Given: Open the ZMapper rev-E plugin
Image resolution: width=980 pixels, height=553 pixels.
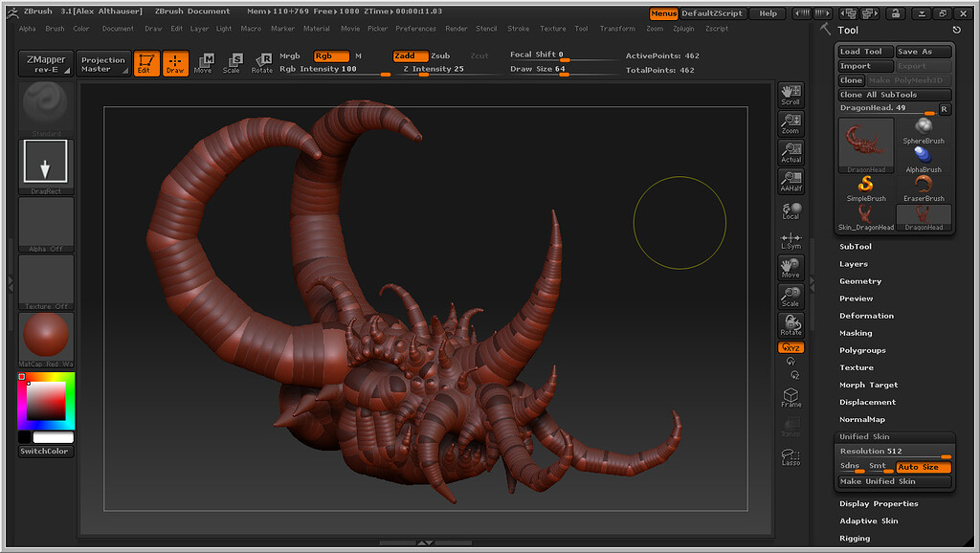Looking at the screenshot, I should pos(45,62).
